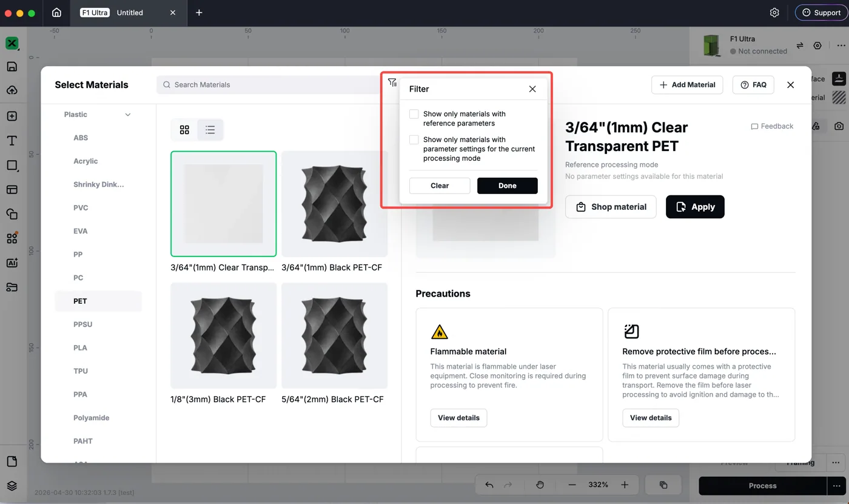Viewport: 849px width, 504px height.
Task: Click the Feedback link
Action: [x=772, y=126]
